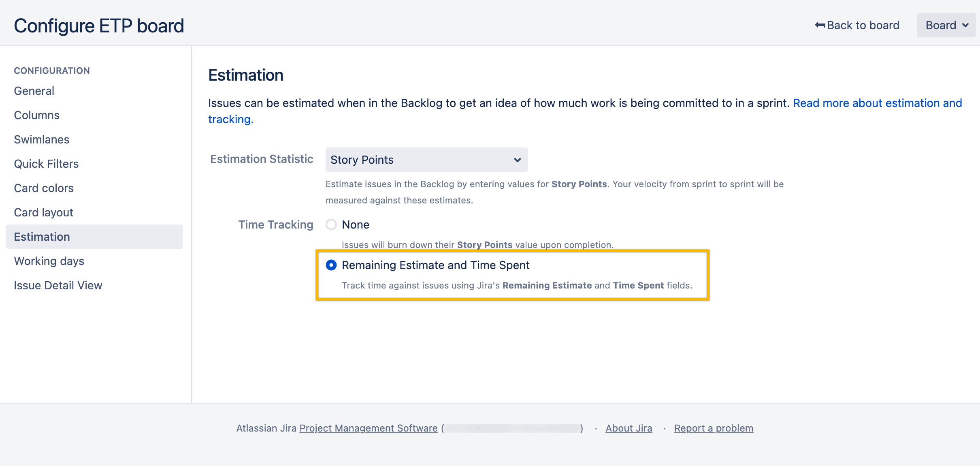Open Working days configuration
The image size is (980, 466).
tap(49, 261)
